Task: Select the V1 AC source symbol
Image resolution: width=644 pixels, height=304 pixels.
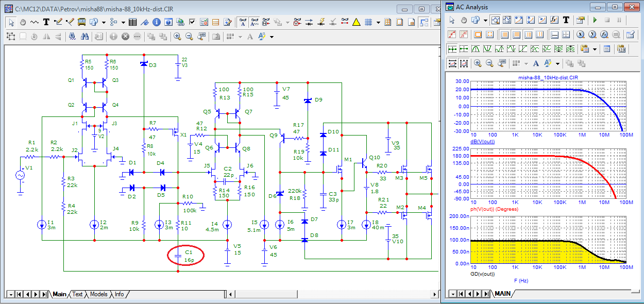Action: coord(21,176)
